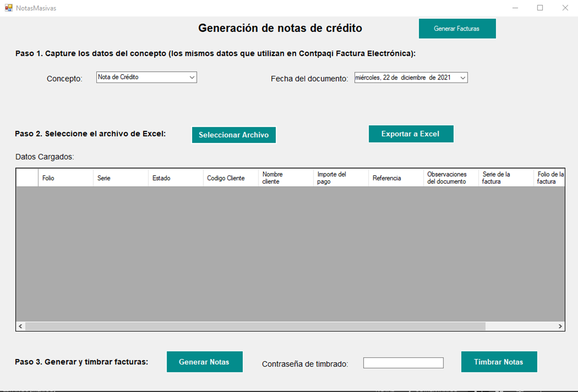Open the Concepto dropdown
This screenshot has width=578, height=392.
click(x=192, y=78)
